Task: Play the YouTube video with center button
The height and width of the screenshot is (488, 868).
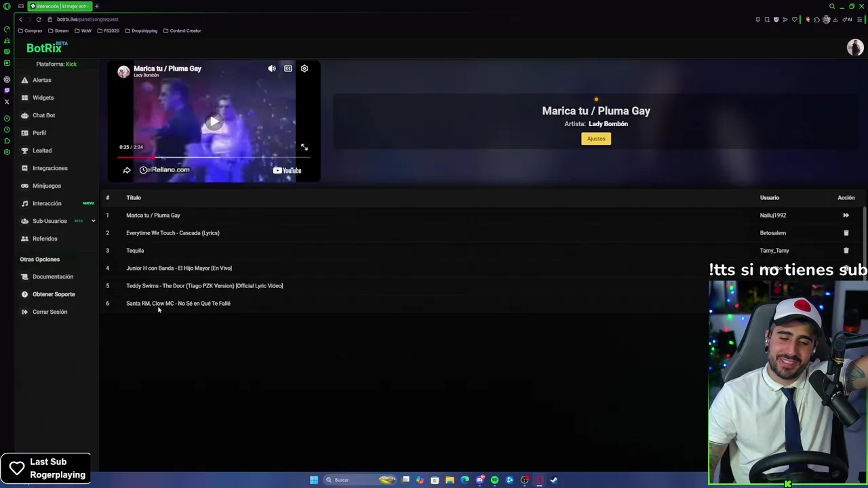Action: tap(214, 122)
